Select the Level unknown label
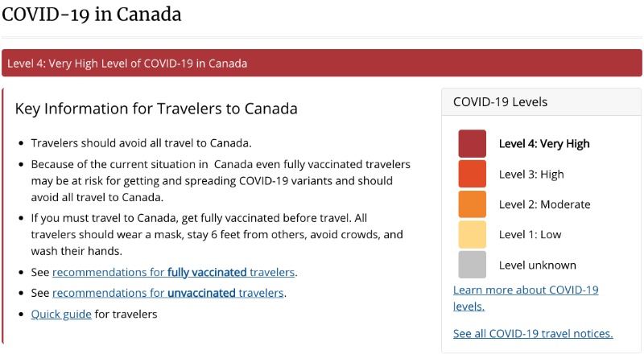Image resolution: width=644 pixels, height=354 pixels. point(537,265)
